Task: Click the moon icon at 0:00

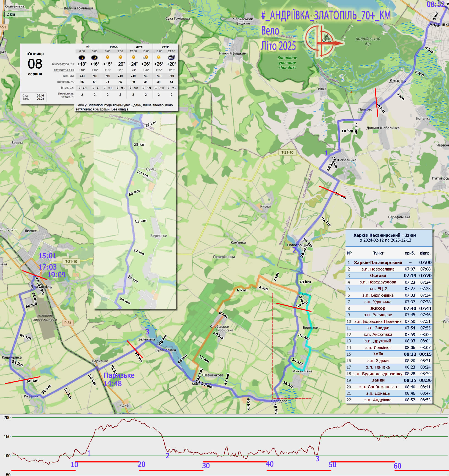Action: click(x=82, y=58)
